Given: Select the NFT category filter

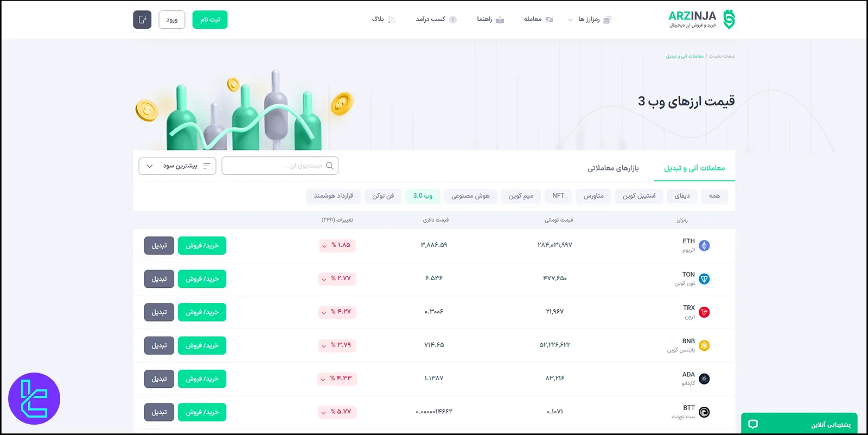Looking at the screenshot, I should (558, 196).
